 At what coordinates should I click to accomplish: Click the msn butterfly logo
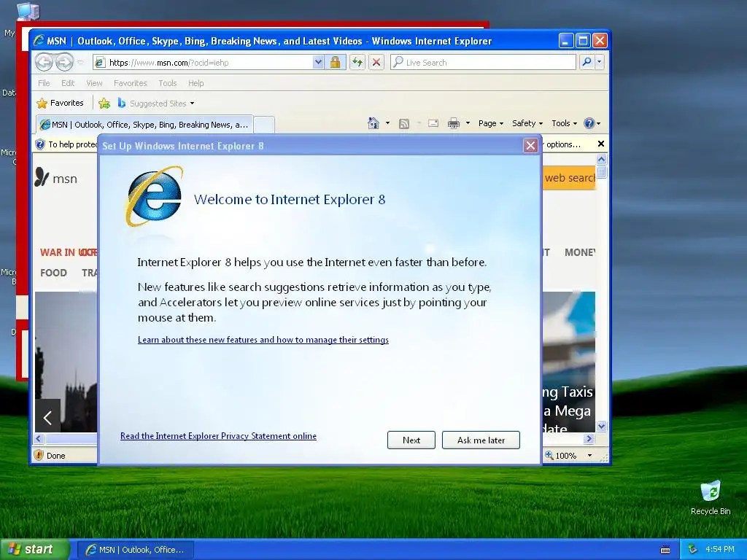coord(42,177)
